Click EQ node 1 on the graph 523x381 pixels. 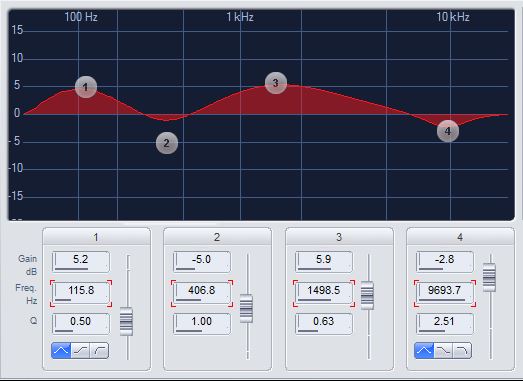(x=86, y=87)
